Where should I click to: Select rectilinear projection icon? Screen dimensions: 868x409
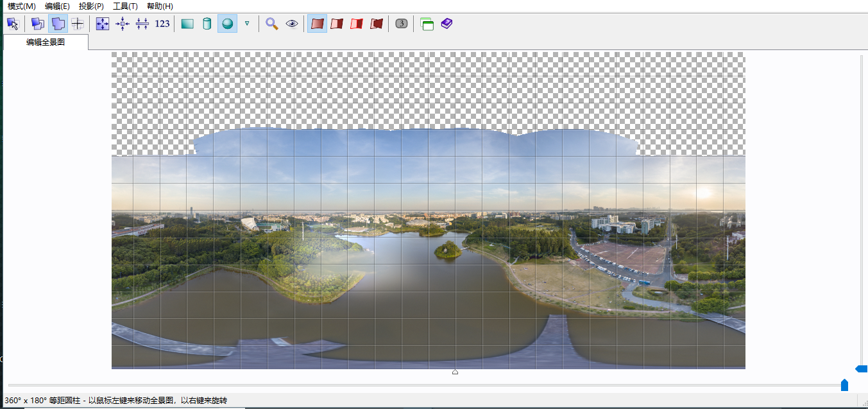click(x=187, y=24)
